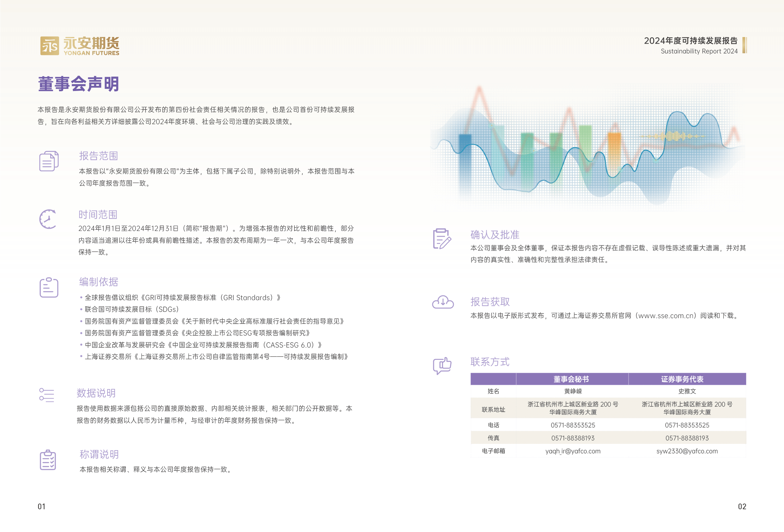Click the 电话 row label
The width and height of the screenshot is (784, 532).
[x=493, y=425]
